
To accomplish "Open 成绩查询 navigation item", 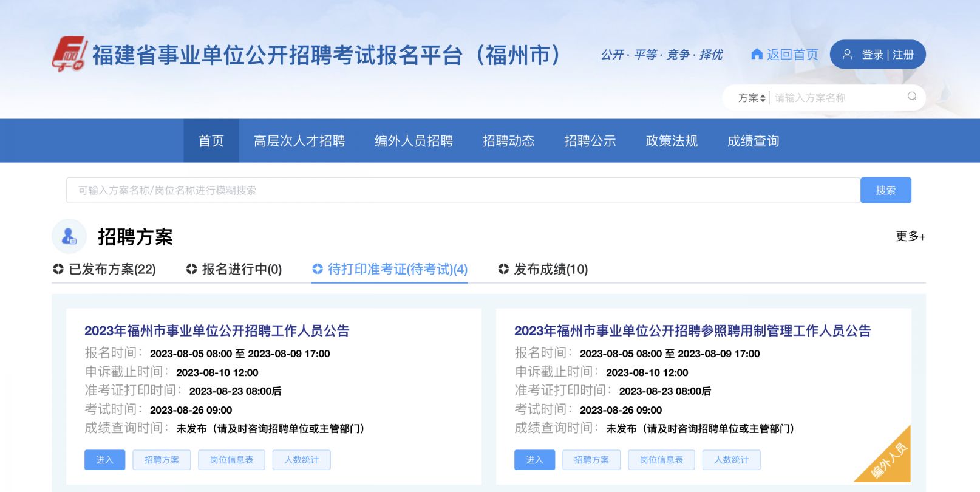I will (x=753, y=141).
